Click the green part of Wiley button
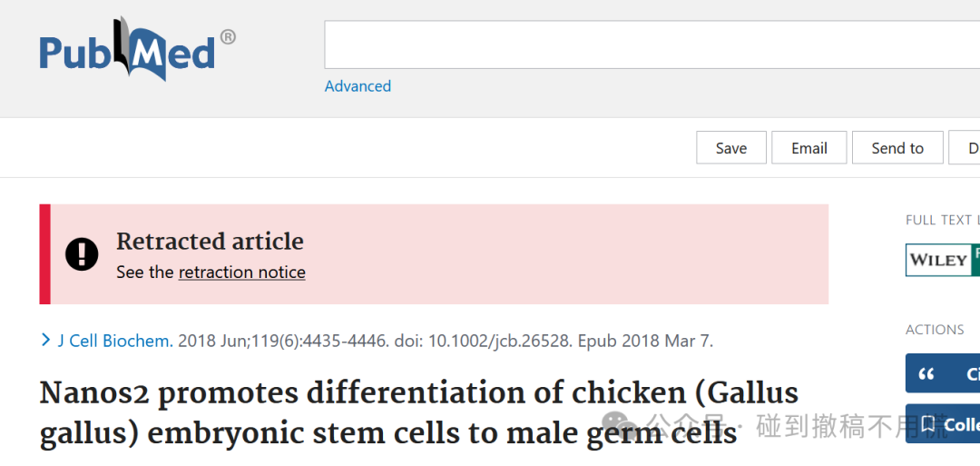980x466 pixels. [x=975, y=260]
